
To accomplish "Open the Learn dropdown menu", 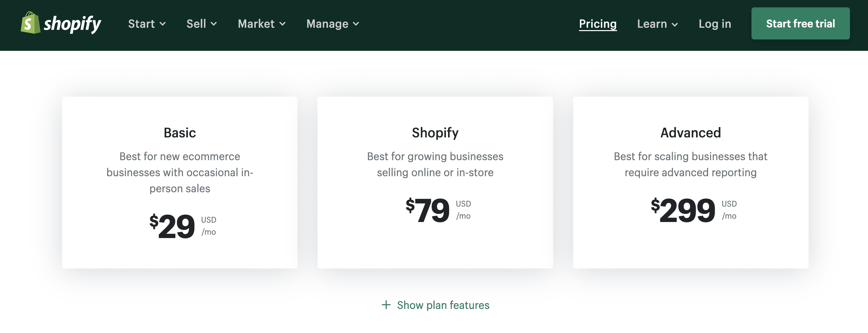I will coord(657,24).
